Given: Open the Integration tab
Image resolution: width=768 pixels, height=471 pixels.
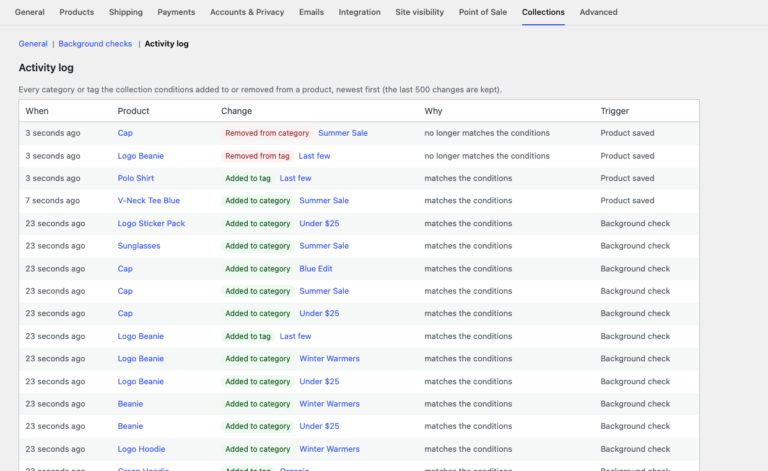Looking at the screenshot, I should tap(359, 12).
